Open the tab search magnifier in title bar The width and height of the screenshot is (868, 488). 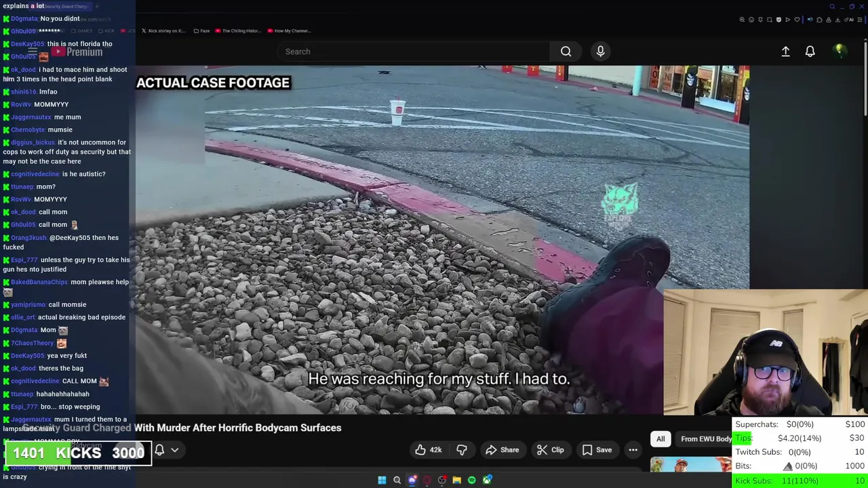pyautogui.click(x=832, y=6)
